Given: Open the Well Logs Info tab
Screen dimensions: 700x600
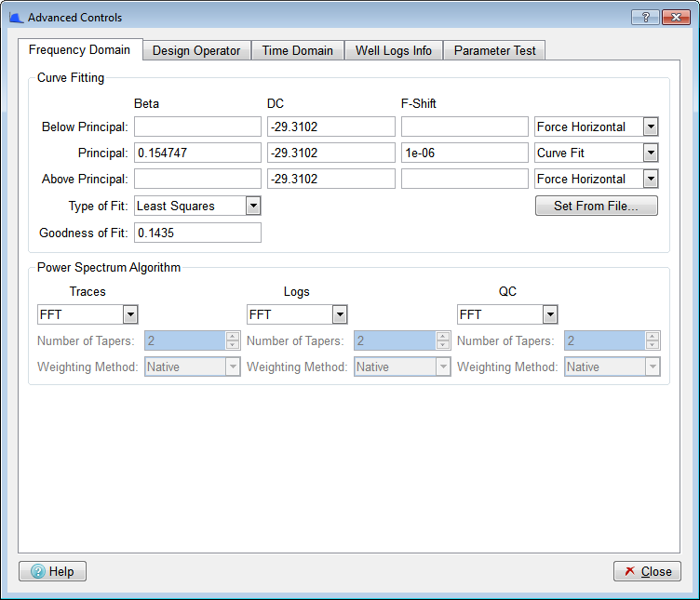Looking at the screenshot, I should click(394, 50).
